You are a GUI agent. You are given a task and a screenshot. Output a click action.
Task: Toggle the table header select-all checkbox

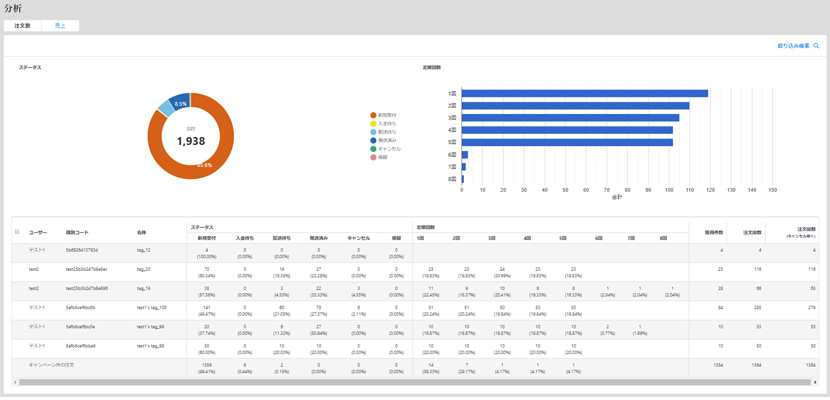pyautogui.click(x=17, y=232)
